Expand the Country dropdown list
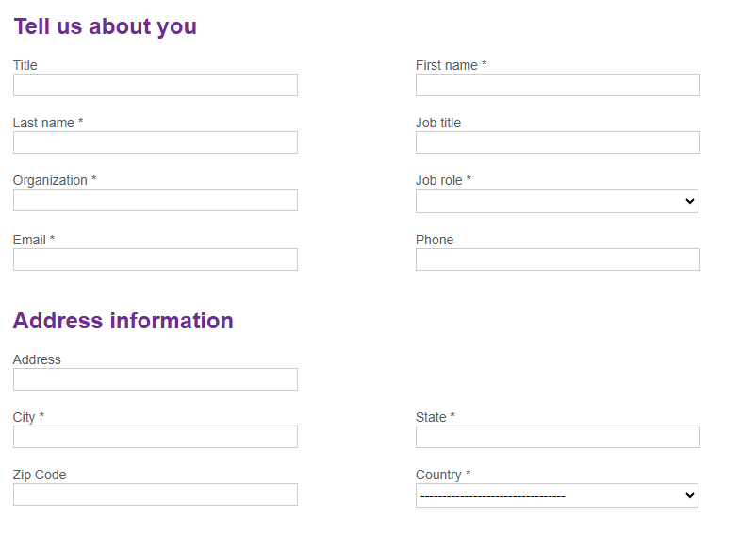Screen dimensions: 756x534 (557, 495)
